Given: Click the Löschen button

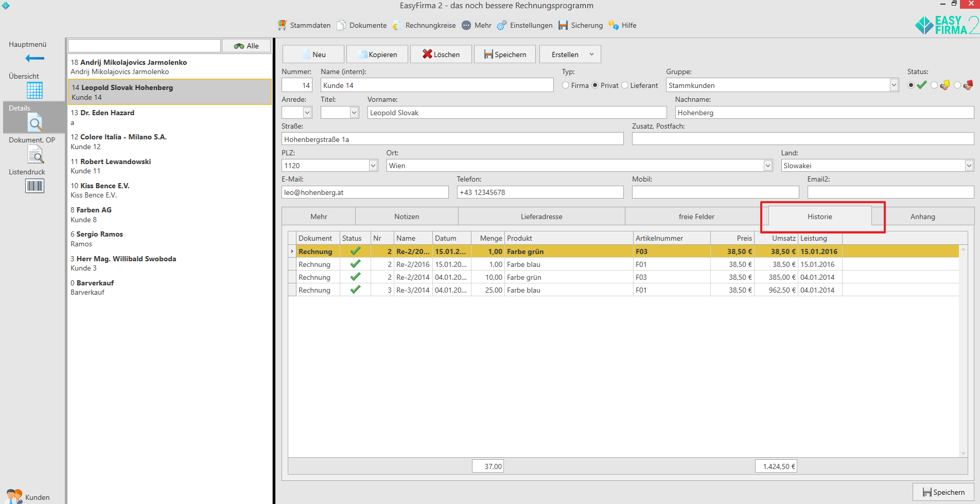Looking at the screenshot, I should coord(441,55).
